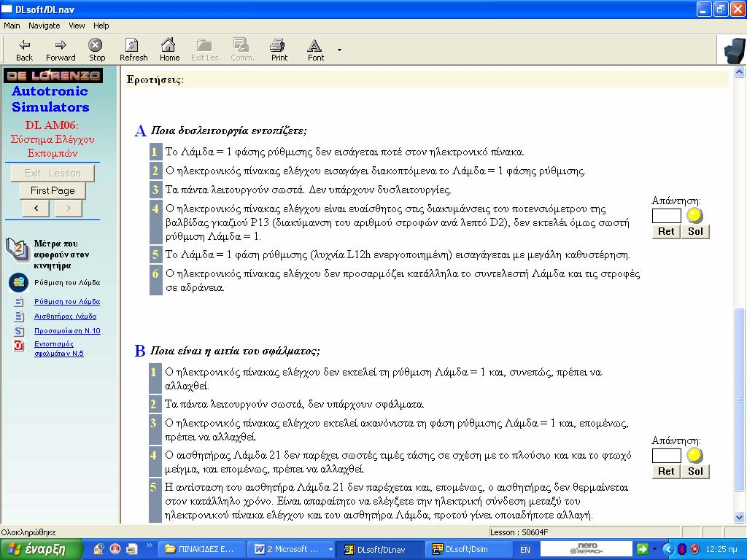Click the next page '>' button
Screen dimensions: 747x560
tap(69, 208)
